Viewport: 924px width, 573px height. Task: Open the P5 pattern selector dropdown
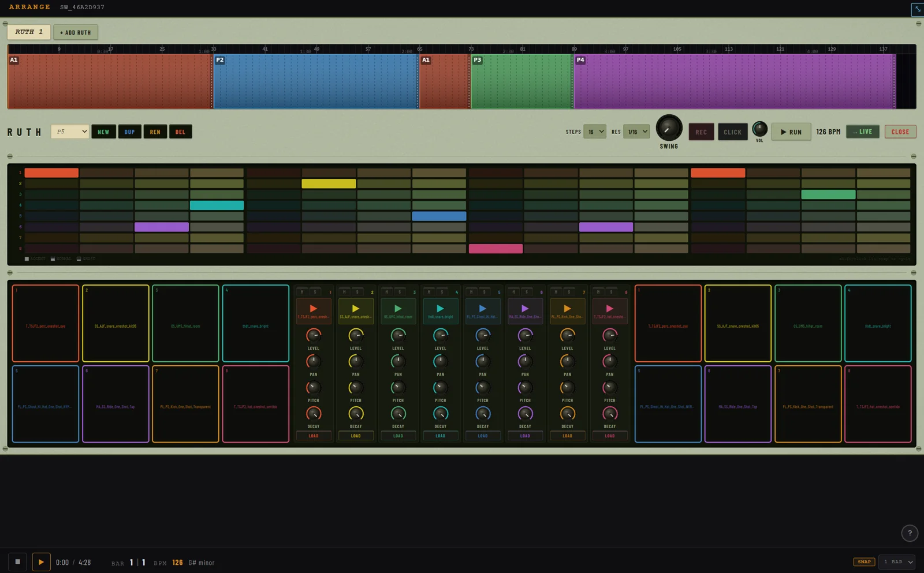coord(70,132)
